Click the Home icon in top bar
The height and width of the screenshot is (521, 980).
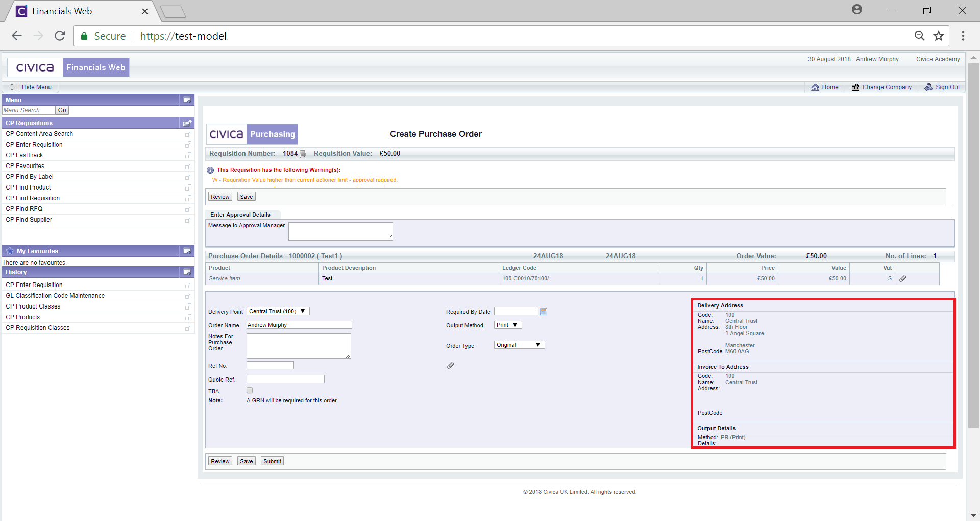[x=815, y=87]
